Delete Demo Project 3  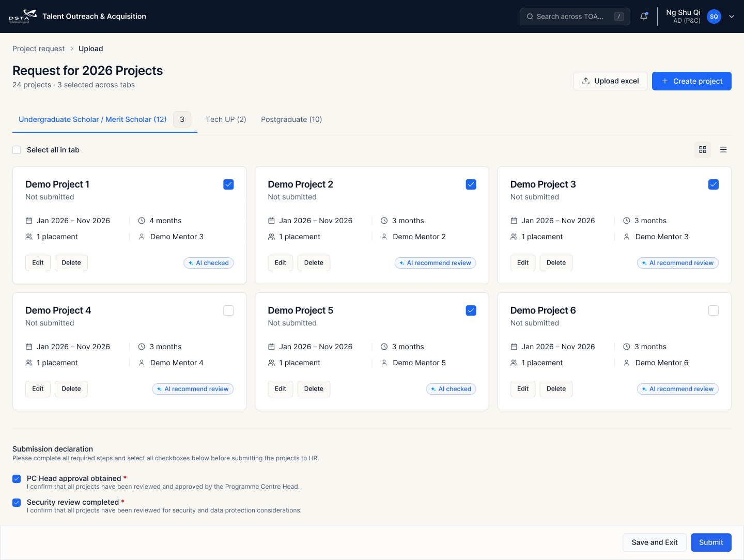pos(556,263)
